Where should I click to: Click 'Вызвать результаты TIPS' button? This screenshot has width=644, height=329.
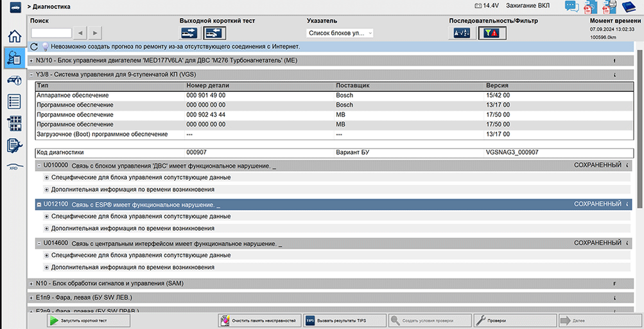point(344,320)
